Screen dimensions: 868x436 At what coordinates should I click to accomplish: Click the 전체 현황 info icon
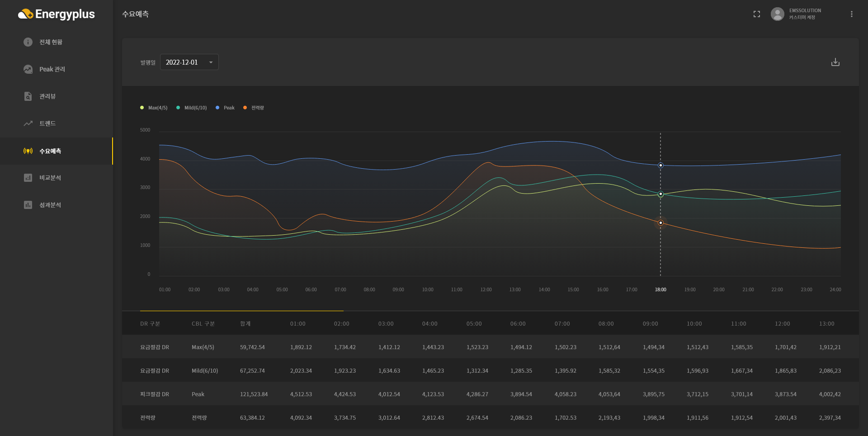tap(28, 42)
